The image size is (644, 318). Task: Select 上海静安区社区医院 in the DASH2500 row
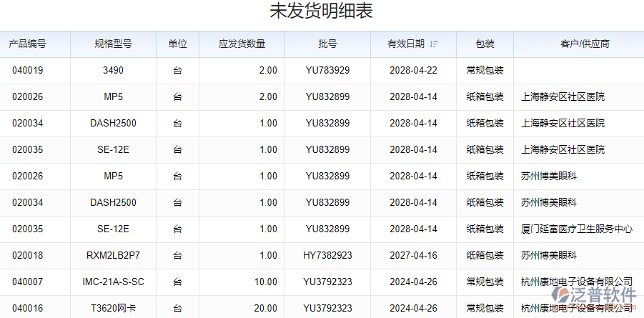pyautogui.click(x=563, y=123)
